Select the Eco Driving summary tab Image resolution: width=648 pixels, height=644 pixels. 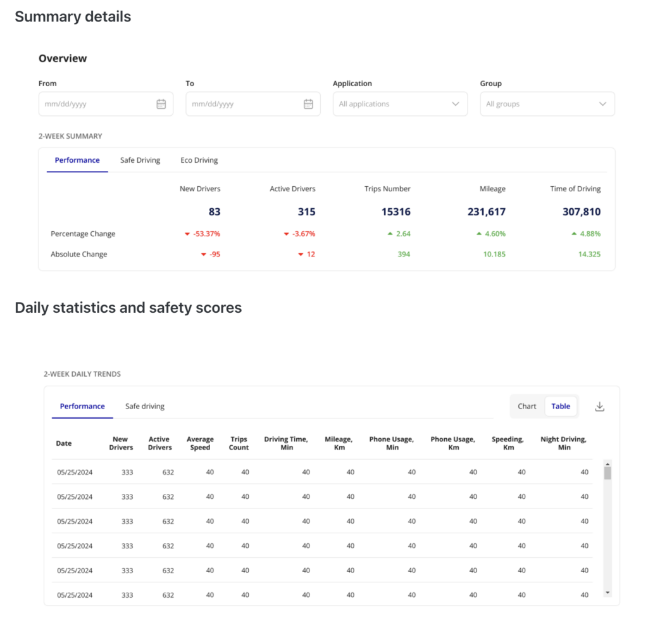coord(199,160)
